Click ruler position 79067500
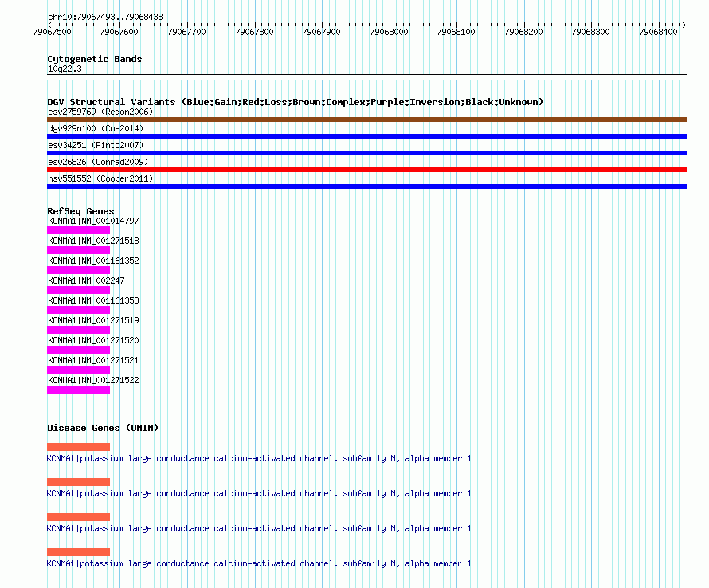Screen dimensions: 709x588 pyautogui.click(x=52, y=32)
